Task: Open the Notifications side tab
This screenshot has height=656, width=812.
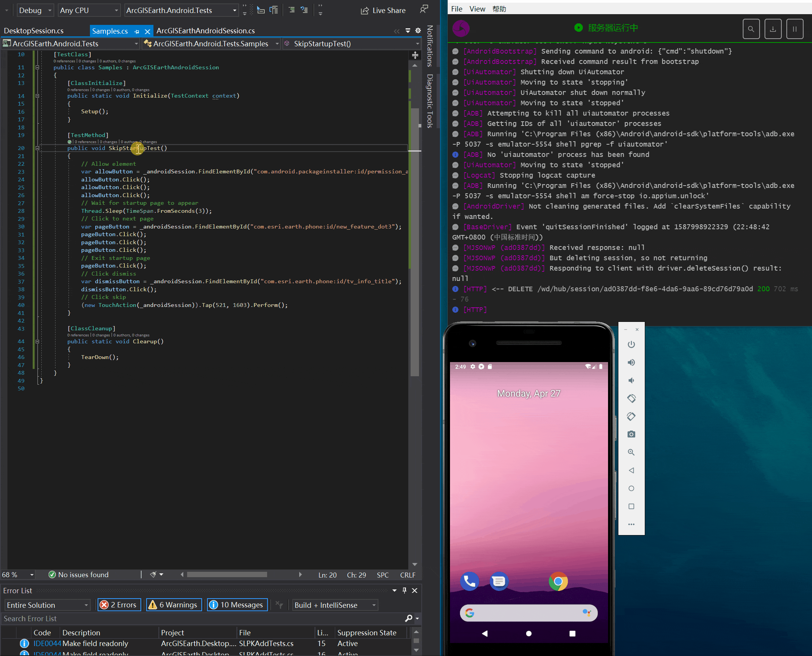Action: [x=430, y=46]
